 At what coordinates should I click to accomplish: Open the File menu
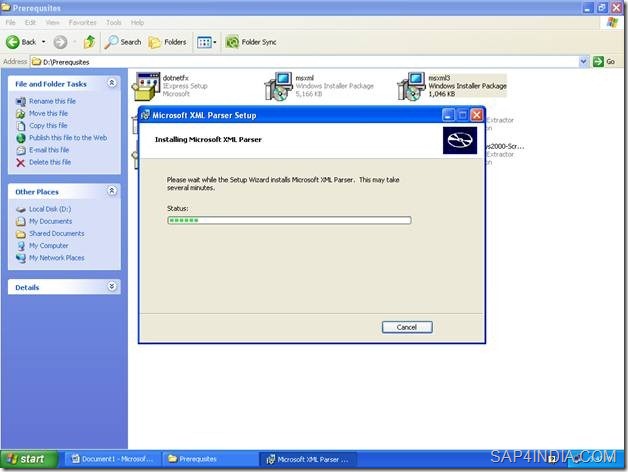pos(10,22)
